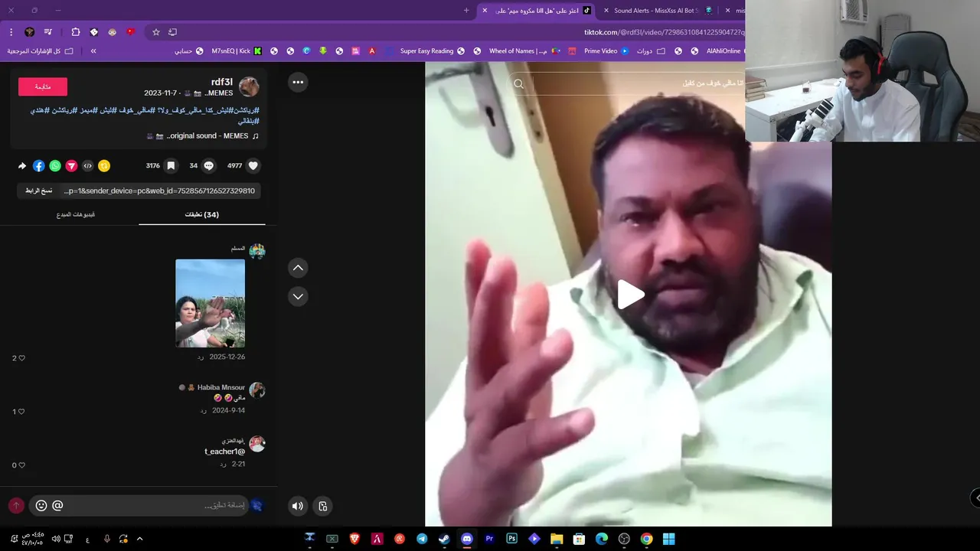Open emoji picker in comment box

click(x=41, y=505)
